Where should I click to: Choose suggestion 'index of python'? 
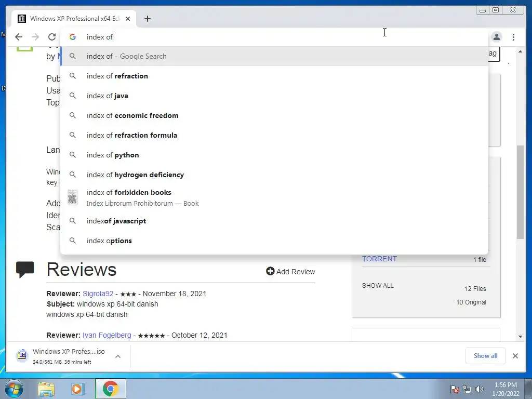pos(274,155)
